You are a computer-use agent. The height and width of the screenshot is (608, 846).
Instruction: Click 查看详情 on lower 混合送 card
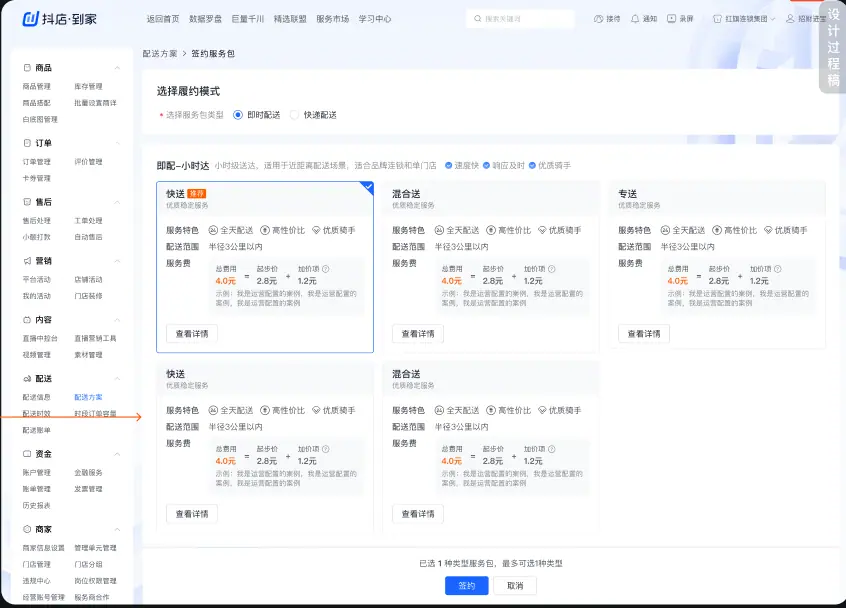click(418, 514)
